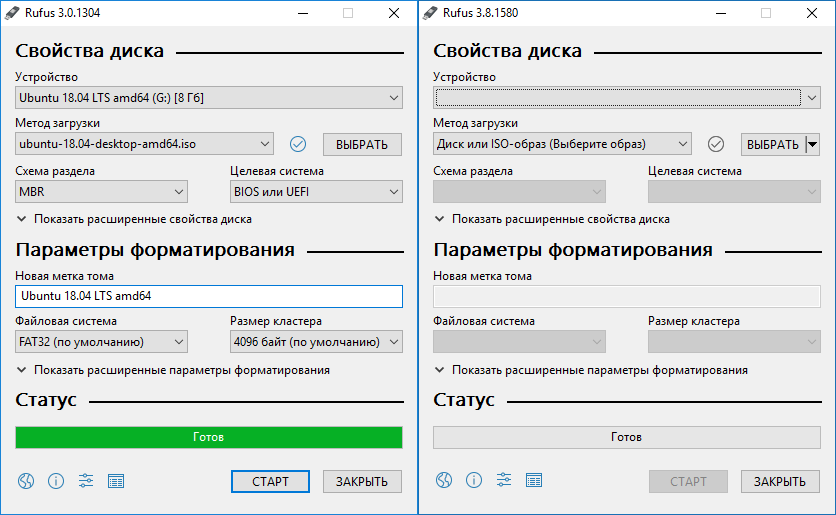Expand advanced drive properties in Rufus 3.0.1304

[134, 219]
